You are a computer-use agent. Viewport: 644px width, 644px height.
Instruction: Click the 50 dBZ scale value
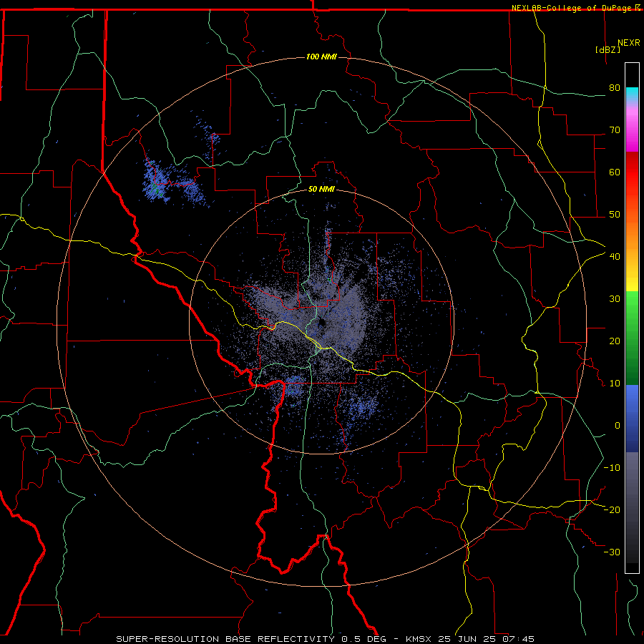pyautogui.click(x=615, y=215)
